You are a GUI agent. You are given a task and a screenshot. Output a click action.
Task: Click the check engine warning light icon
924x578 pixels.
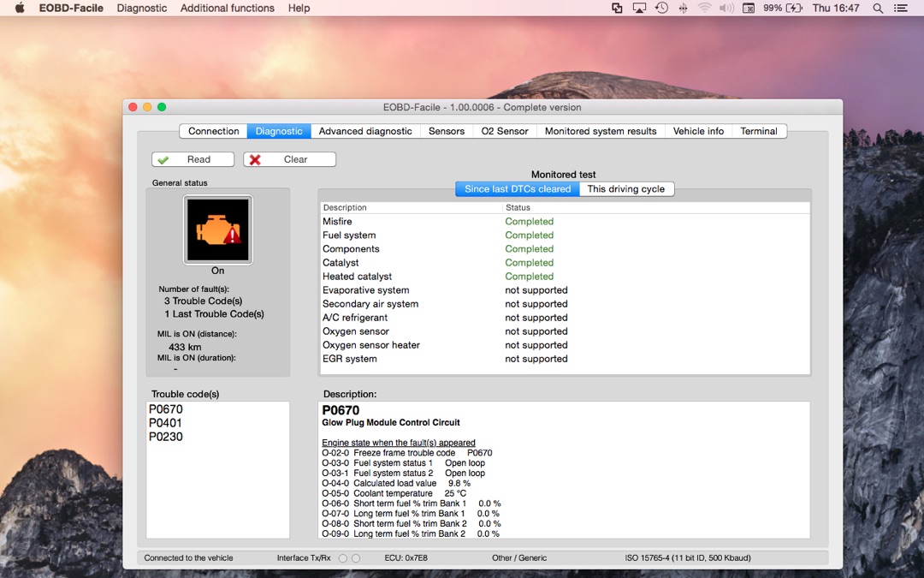click(x=217, y=229)
